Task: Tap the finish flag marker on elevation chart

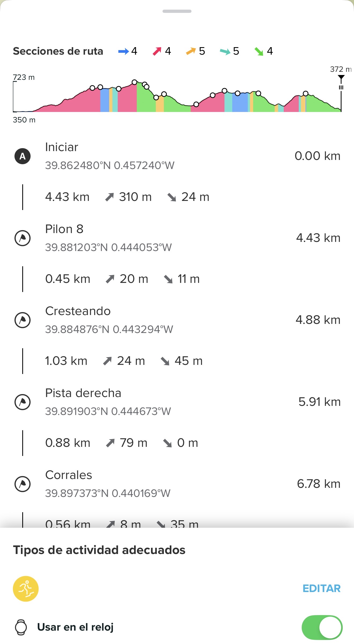Action: click(341, 78)
